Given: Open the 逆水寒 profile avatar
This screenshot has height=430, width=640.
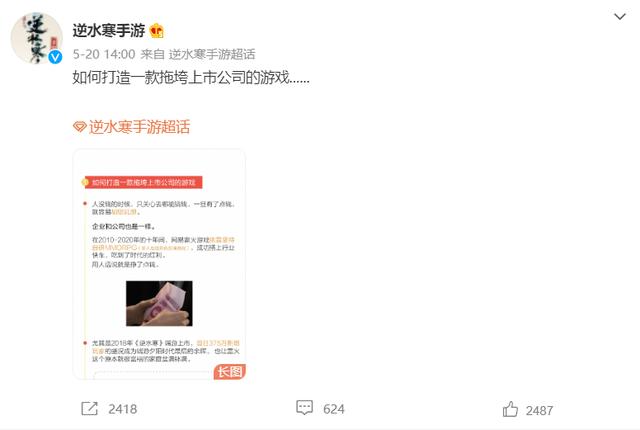Looking at the screenshot, I should pos(37,38).
